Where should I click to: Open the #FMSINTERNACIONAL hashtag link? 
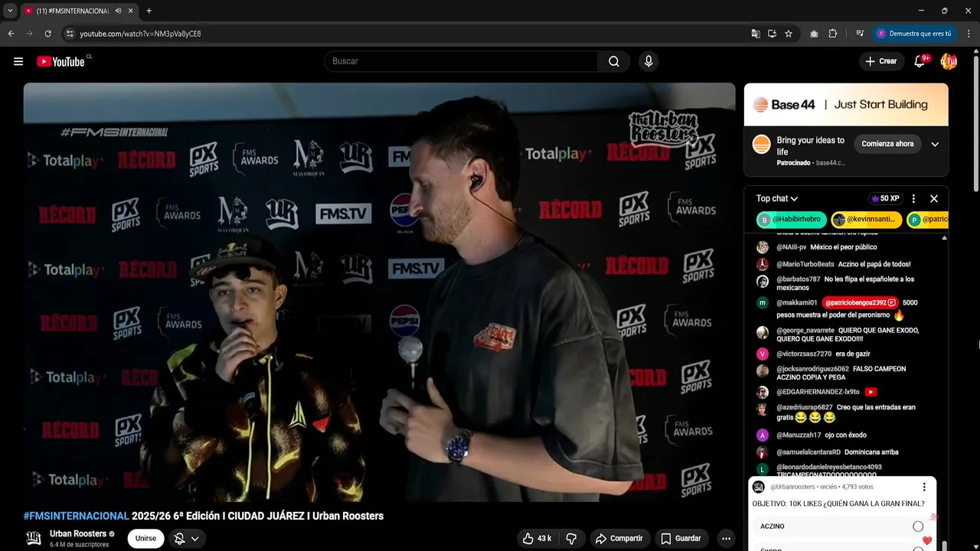point(76,516)
